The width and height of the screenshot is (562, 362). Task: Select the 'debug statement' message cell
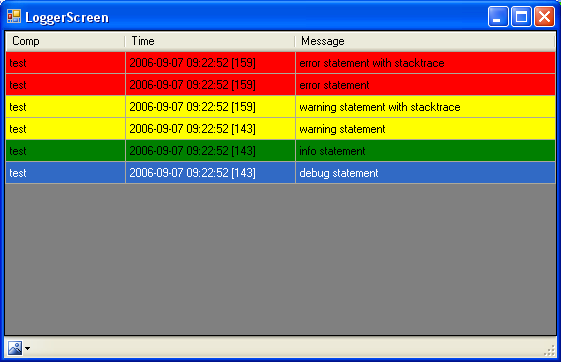click(425, 173)
